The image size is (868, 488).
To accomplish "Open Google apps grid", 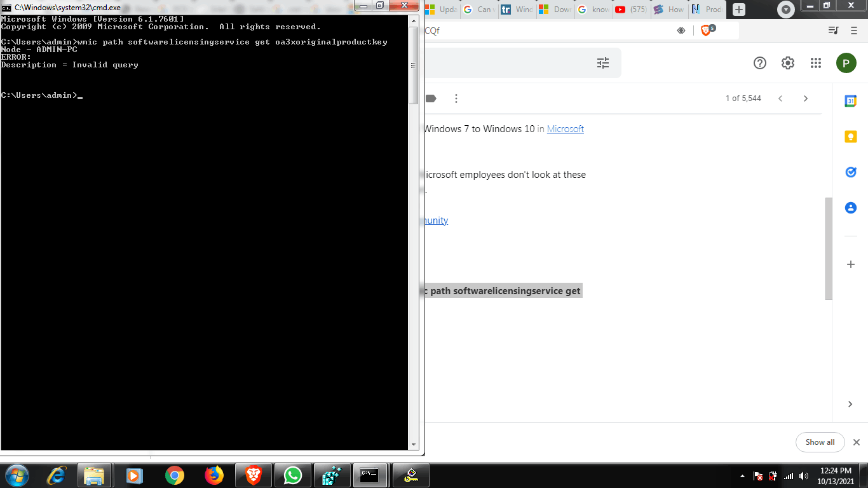I will (x=816, y=63).
